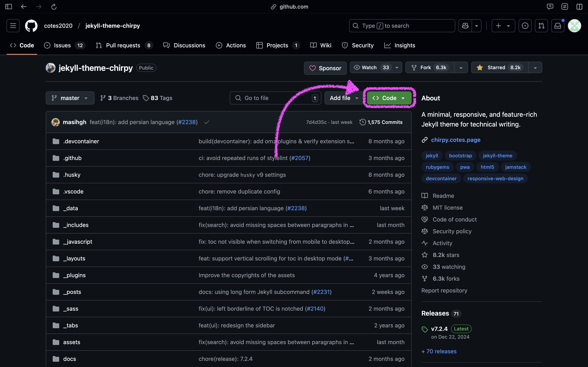Image resolution: width=588 pixels, height=367 pixels.
Task: View 83 Tags link
Action: (158, 98)
